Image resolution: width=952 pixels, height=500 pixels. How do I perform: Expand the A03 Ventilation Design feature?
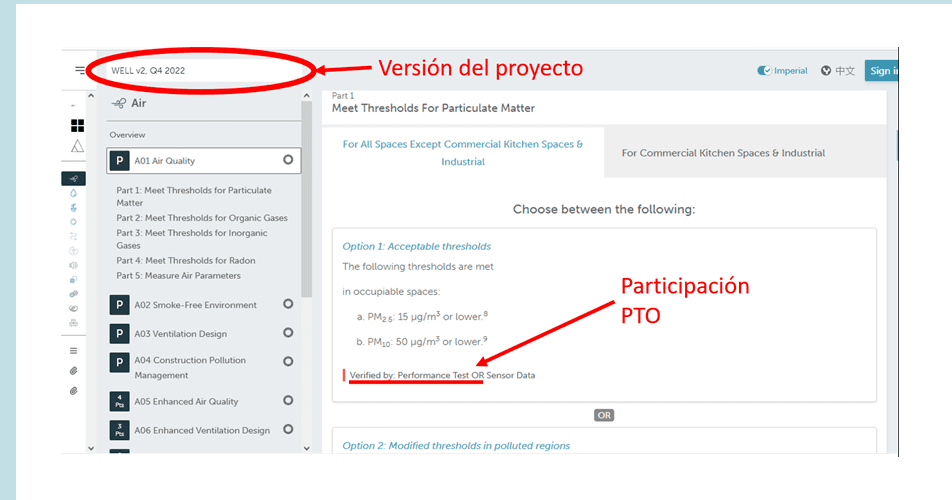click(181, 334)
